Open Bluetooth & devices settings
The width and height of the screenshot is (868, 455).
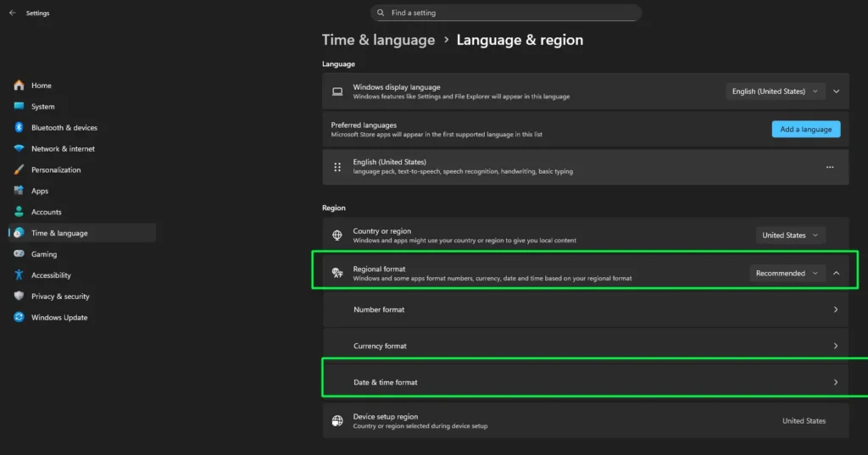(82, 127)
